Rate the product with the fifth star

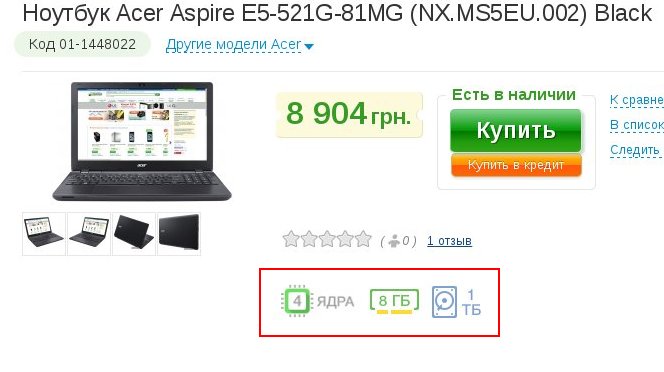click(x=363, y=239)
